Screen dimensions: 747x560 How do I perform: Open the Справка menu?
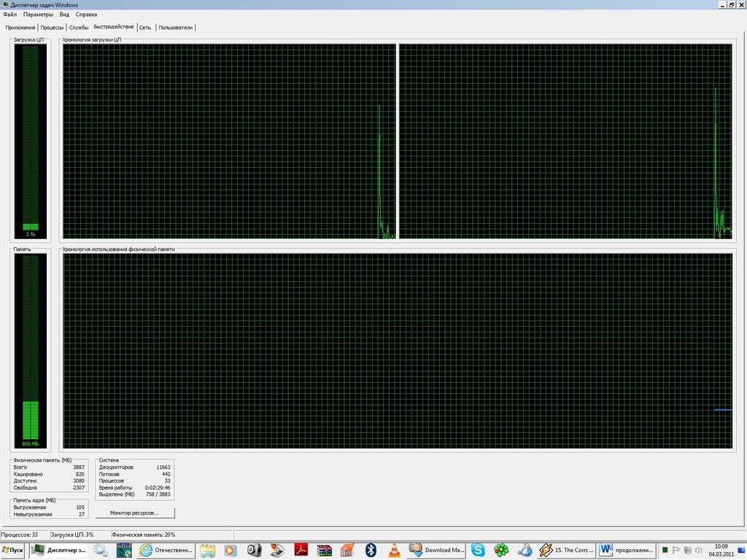coord(86,15)
